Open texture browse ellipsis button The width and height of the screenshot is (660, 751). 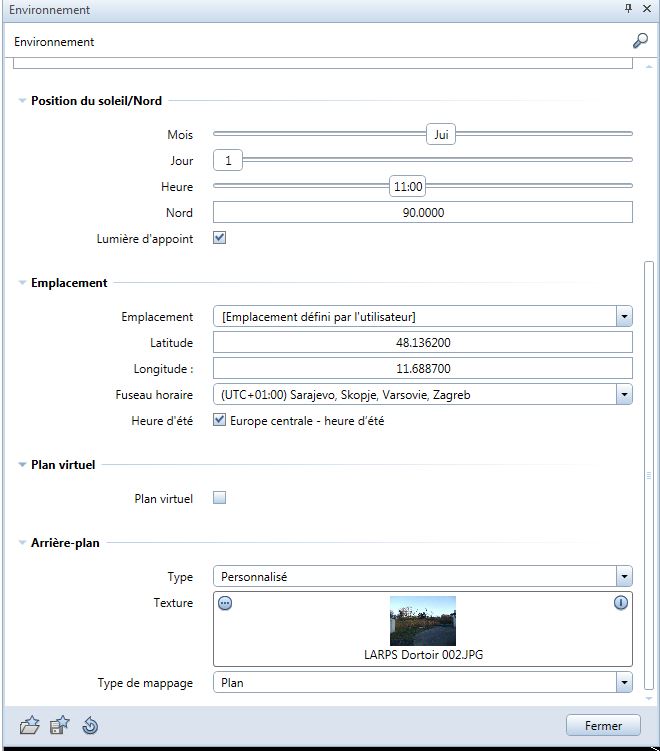click(x=225, y=603)
